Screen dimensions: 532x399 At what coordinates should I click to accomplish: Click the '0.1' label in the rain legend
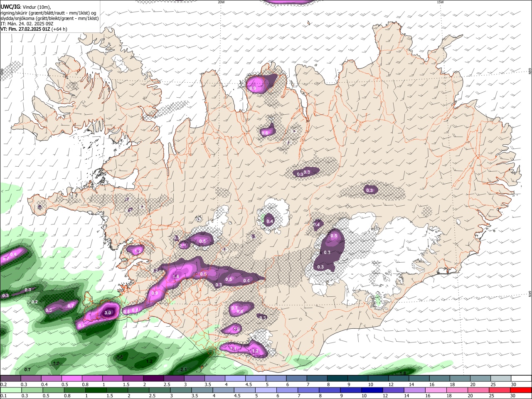[3, 396]
